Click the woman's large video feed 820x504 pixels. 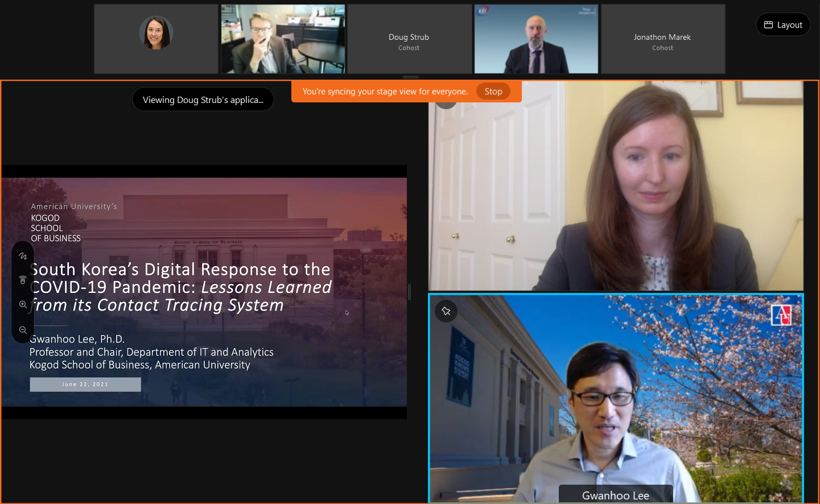click(x=616, y=186)
